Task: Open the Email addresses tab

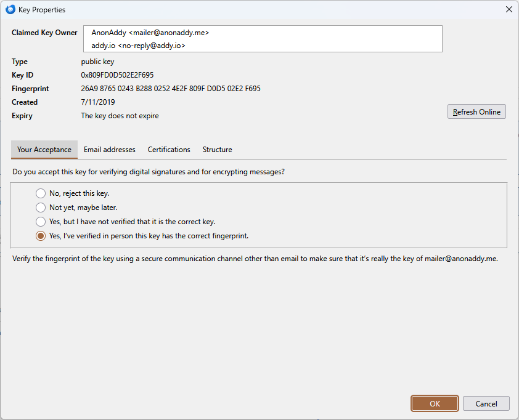Action: 109,150
